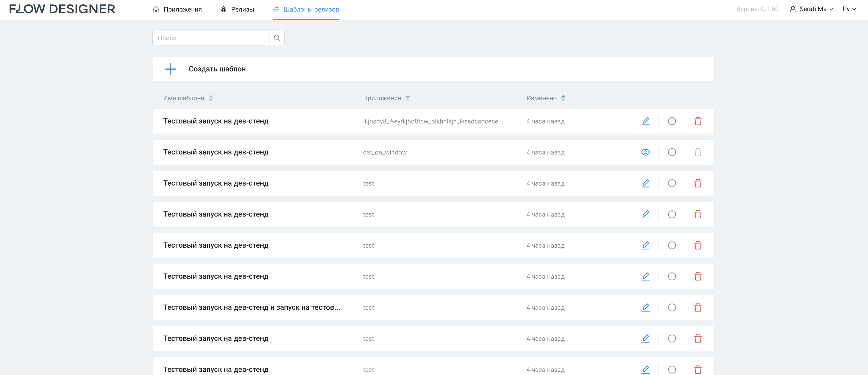Delete the lkjnsdv8 application template
The width and height of the screenshot is (868, 375).
pyautogui.click(x=698, y=121)
